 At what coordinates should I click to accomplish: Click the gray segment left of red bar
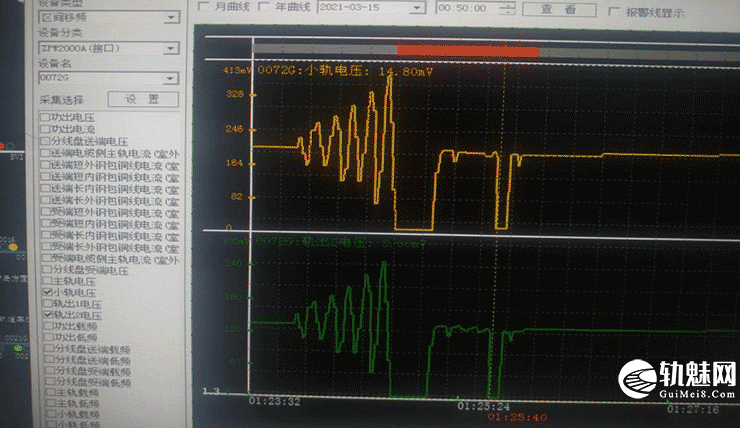pos(325,49)
